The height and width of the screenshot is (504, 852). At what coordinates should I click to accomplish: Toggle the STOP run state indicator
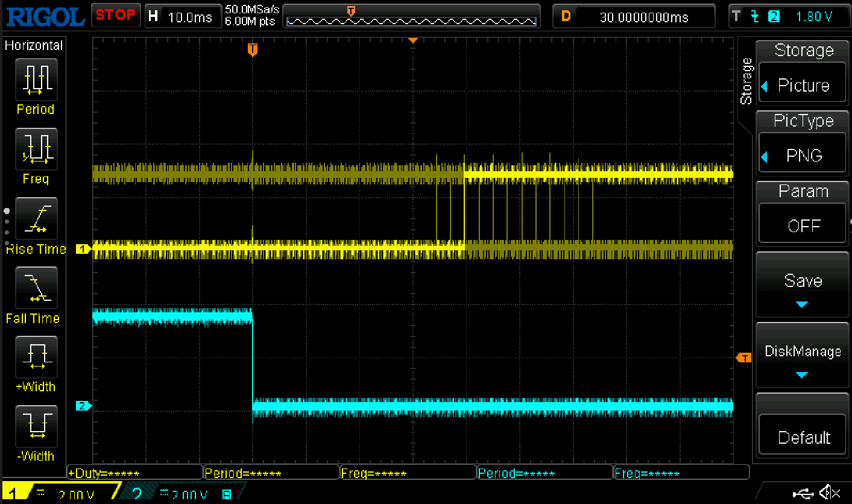[x=116, y=16]
